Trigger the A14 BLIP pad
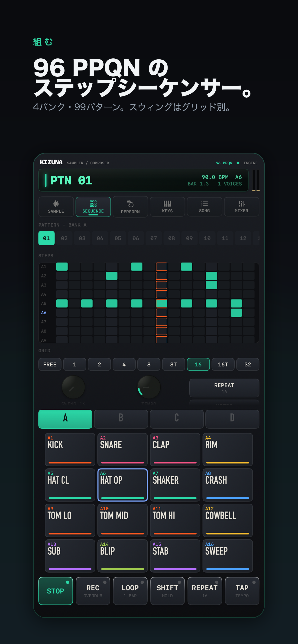Image resolution: width=298 pixels, height=644 pixels. pos(123,556)
